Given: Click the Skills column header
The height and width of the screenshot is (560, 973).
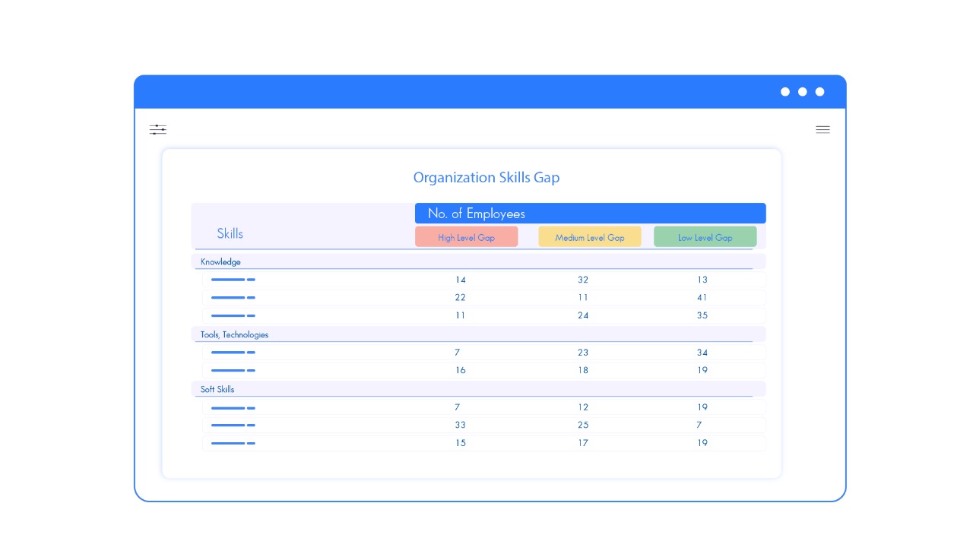Looking at the screenshot, I should click(230, 234).
